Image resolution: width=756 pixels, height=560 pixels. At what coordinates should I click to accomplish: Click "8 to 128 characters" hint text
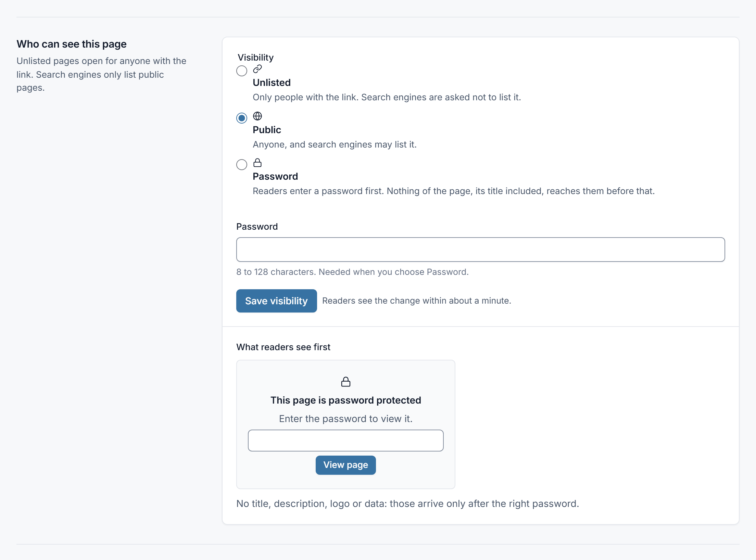click(352, 272)
